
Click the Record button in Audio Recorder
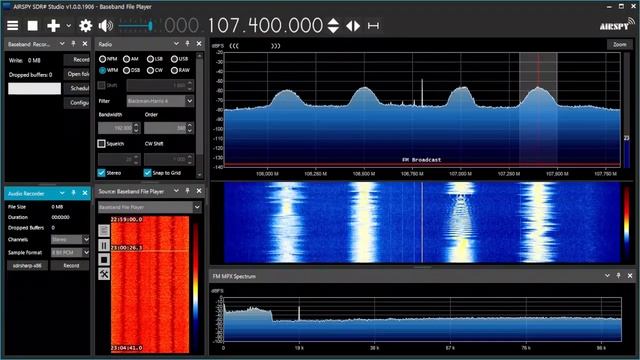[x=71, y=266]
